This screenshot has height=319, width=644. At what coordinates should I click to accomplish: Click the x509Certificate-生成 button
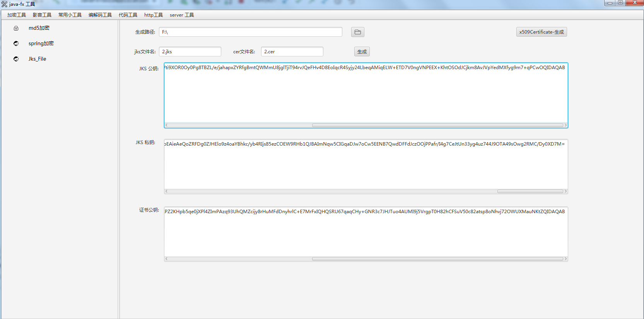(541, 32)
